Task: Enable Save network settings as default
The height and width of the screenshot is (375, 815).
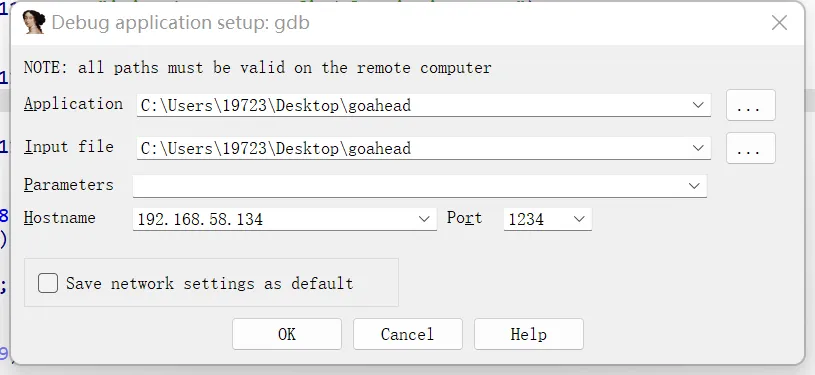Action: 48,283
